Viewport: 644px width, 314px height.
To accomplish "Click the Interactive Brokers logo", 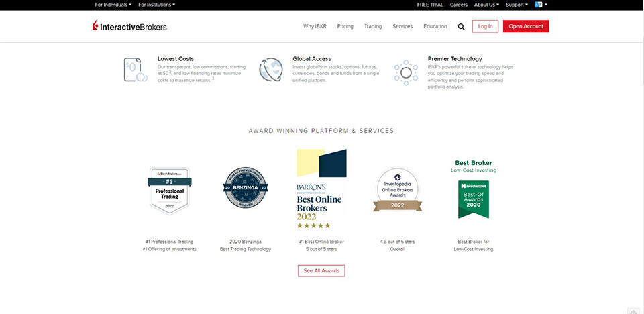I will 129,26.
